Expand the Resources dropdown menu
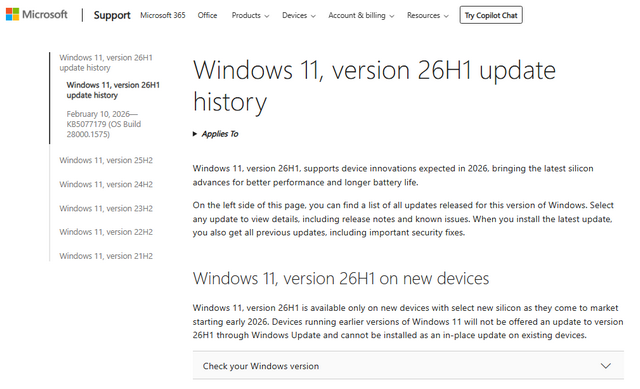Image resolution: width=640 pixels, height=389 pixels. [427, 16]
